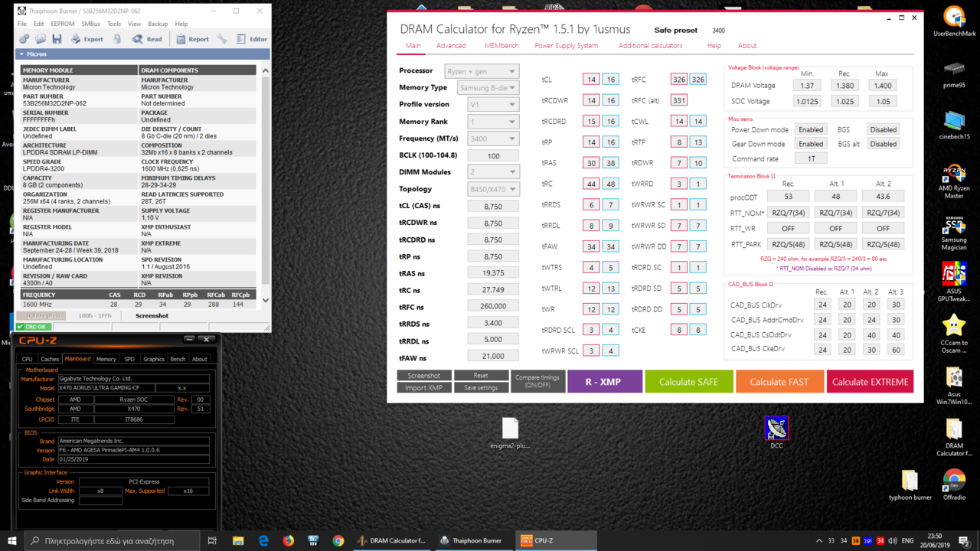Click the Calculate EXTREME button
This screenshot has width=980, height=551.
pyautogui.click(x=870, y=382)
